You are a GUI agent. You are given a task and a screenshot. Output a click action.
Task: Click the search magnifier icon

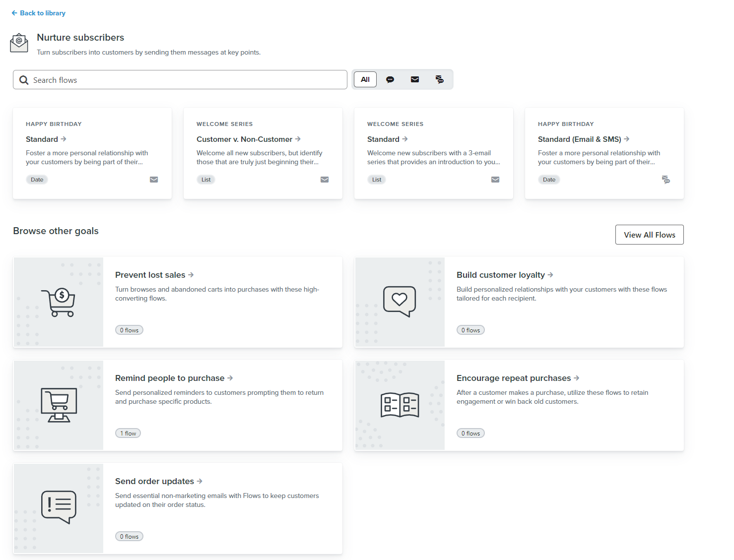pyautogui.click(x=24, y=80)
